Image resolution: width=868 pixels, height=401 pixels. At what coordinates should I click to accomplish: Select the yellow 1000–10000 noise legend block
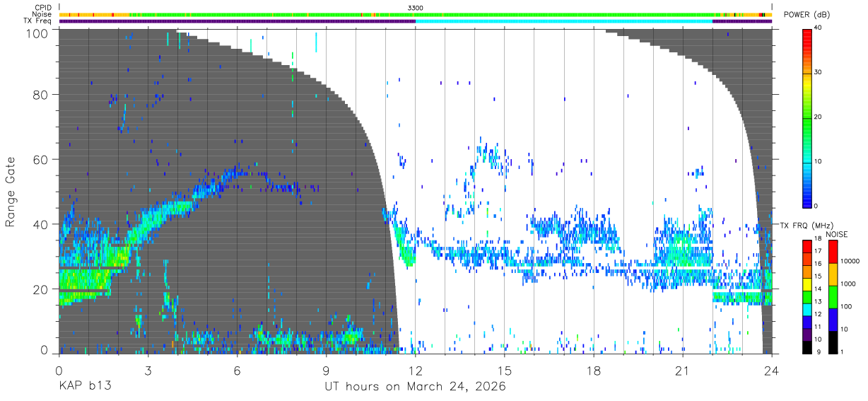tap(833, 274)
